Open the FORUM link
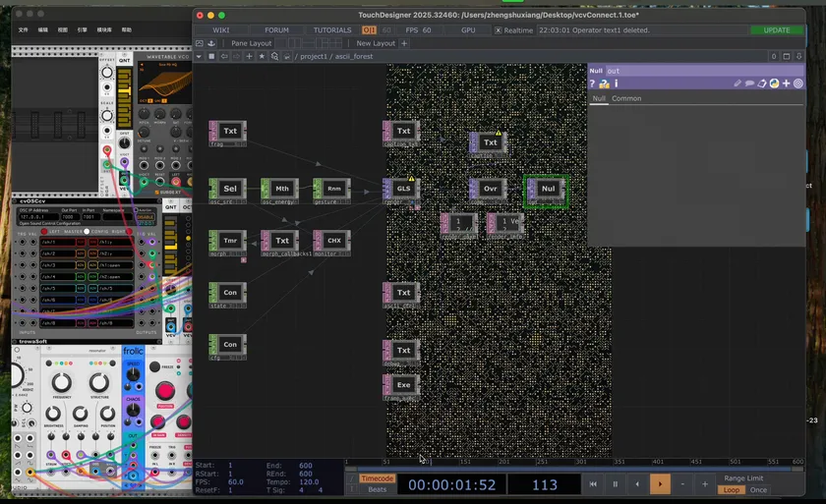 pyautogui.click(x=276, y=30)
